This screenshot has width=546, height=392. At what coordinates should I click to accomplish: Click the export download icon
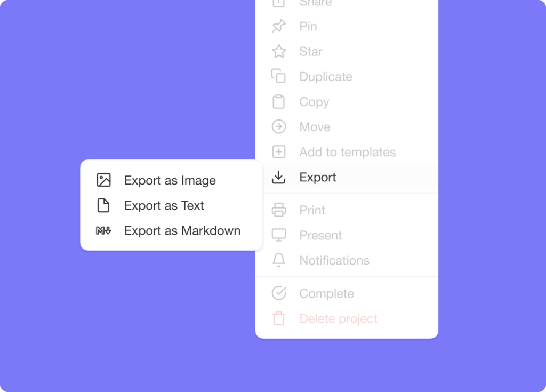coord(279,177)
